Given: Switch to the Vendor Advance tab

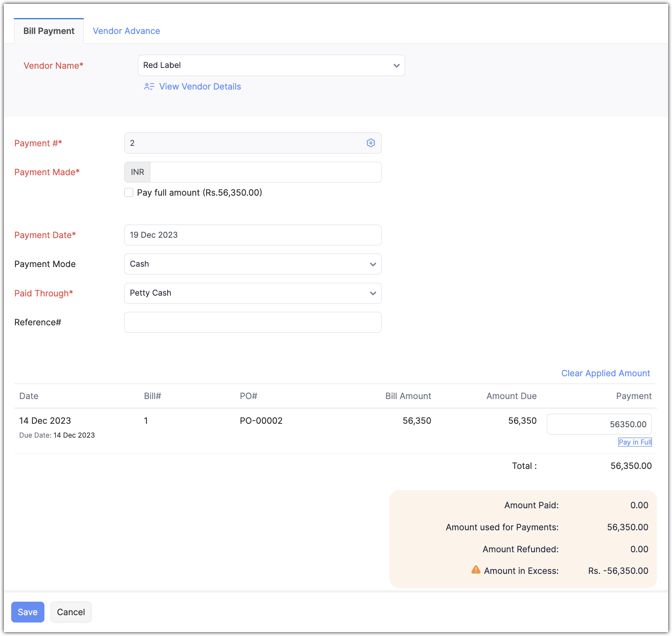Looking at the screenshot, I should [126, 31].
